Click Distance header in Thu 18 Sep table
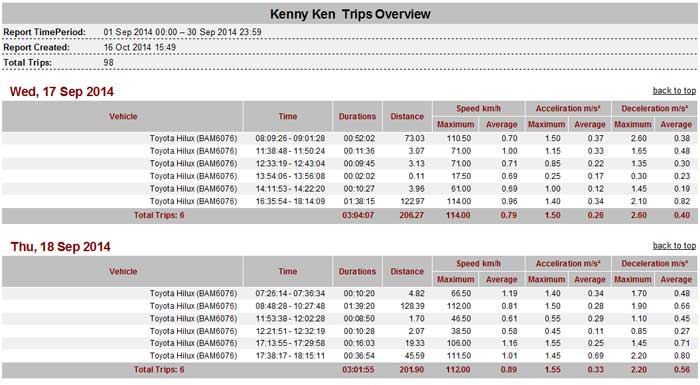700x385 pixels. (x=407, y=271)
